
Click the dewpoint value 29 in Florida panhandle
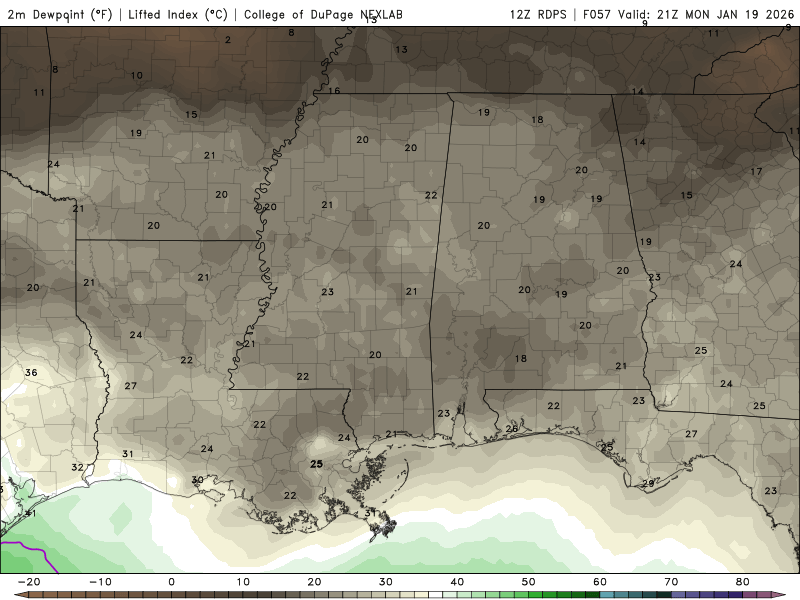pos(648,483)
